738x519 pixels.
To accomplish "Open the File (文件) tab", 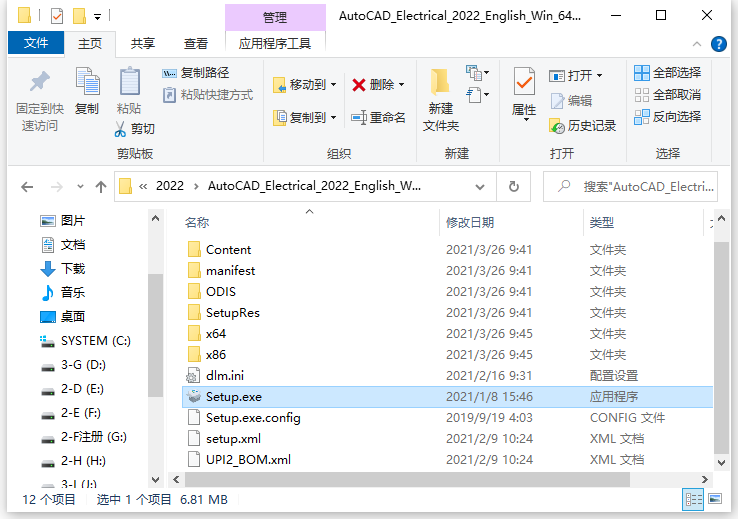I will 36,43.
